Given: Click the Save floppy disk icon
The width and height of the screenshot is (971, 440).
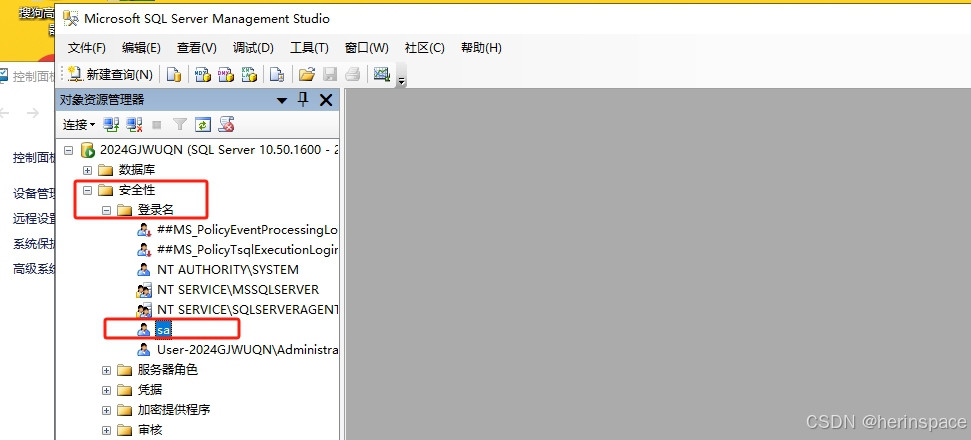Looking at the screenshot, I should click(330, 75).
